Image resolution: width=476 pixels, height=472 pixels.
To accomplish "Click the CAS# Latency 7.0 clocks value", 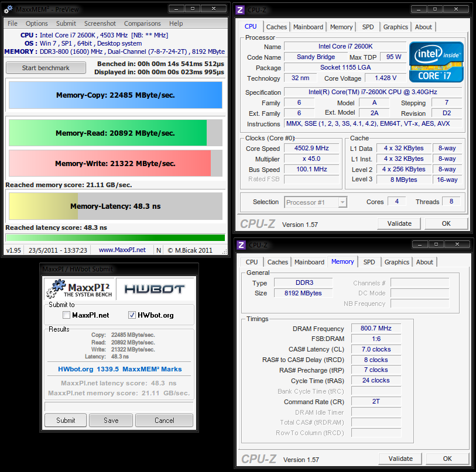I will click(376, 349).
